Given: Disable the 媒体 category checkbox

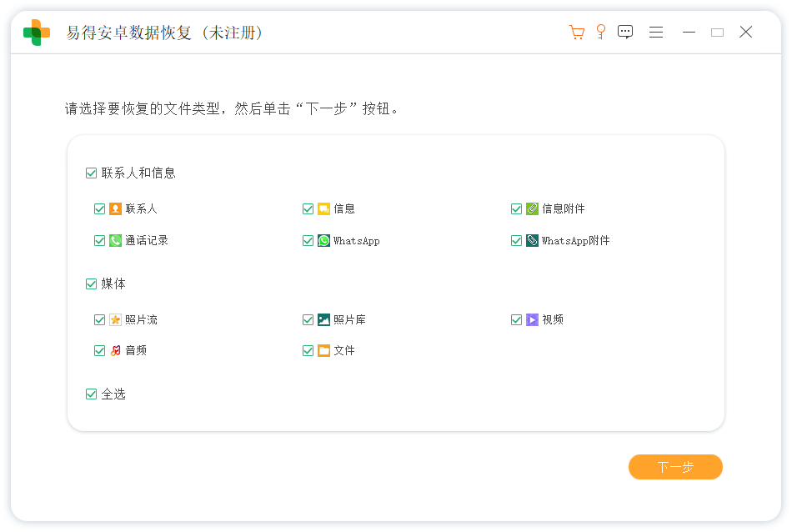Looking at the screenshot, I should [91, 284].
